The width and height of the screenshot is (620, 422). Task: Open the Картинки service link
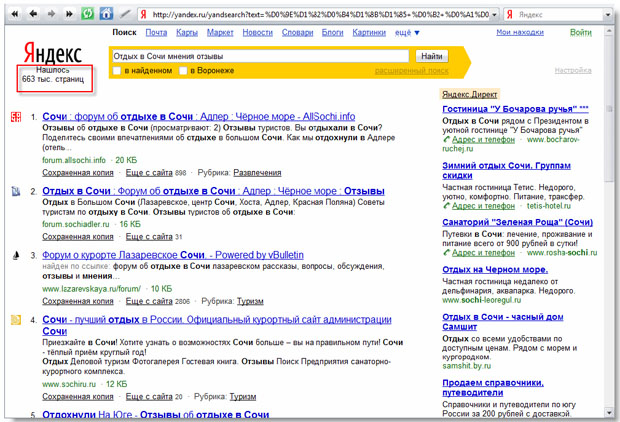coord(369,33)
